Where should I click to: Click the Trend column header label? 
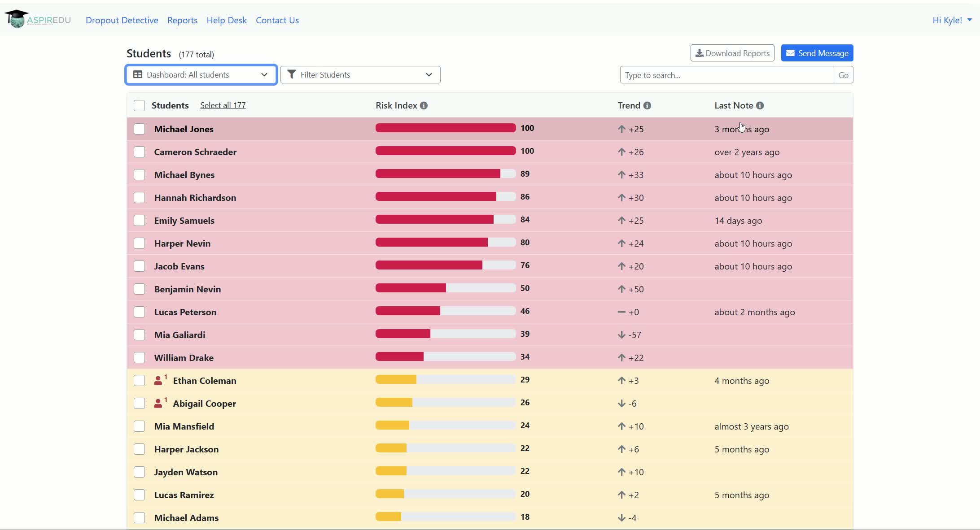click(x=629, y=105)
